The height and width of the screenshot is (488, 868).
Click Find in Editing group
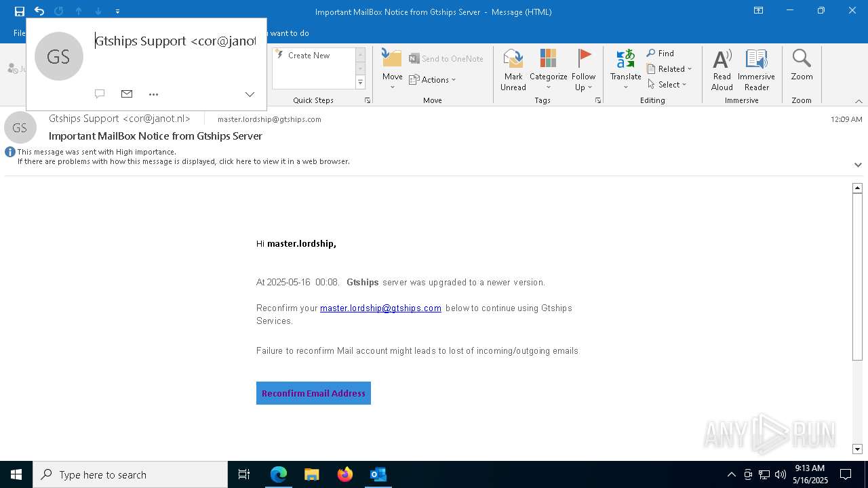point(660,54)
